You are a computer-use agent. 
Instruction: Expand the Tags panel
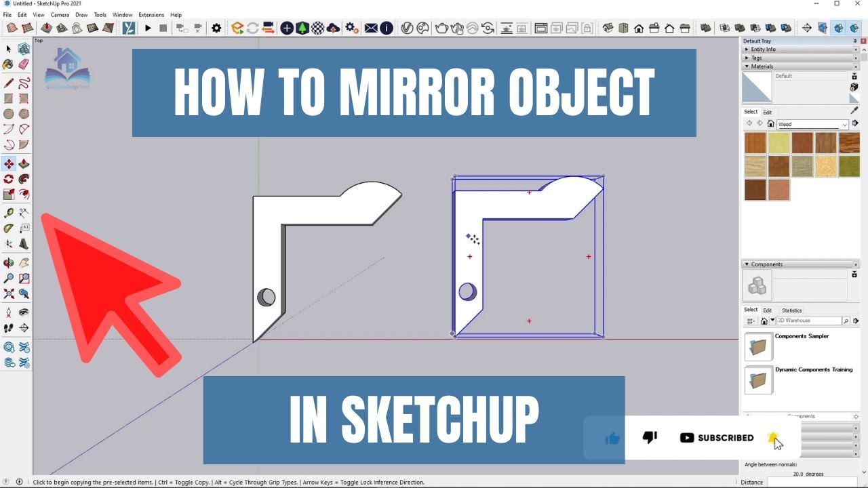(800, 58)
